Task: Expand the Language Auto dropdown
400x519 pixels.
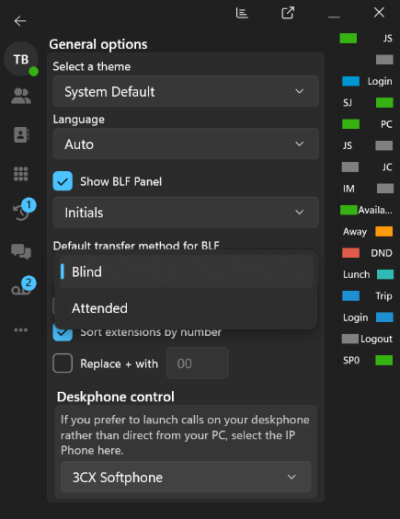Action: point(186,144)
